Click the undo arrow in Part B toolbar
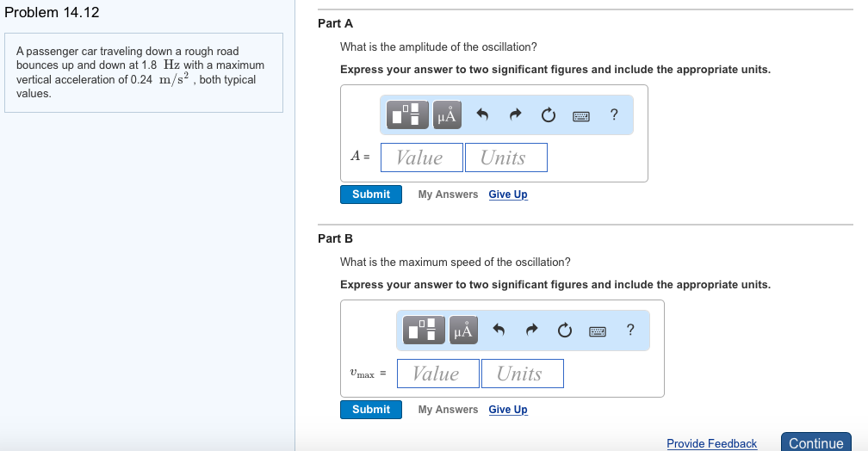The width and height of the screenshot is (868, 451). (500, 330)
